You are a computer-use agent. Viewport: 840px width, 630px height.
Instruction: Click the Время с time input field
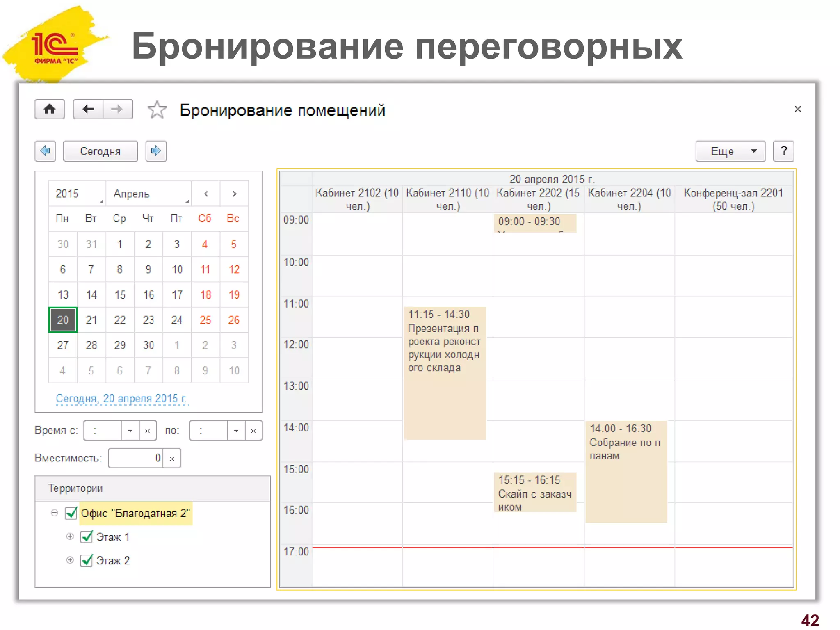coord(103,431)
